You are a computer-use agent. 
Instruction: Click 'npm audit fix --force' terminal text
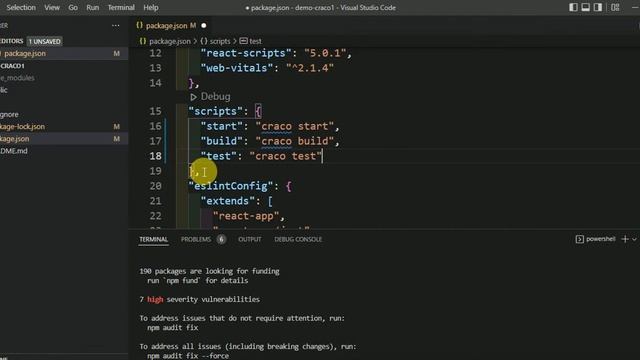point(188,356)
